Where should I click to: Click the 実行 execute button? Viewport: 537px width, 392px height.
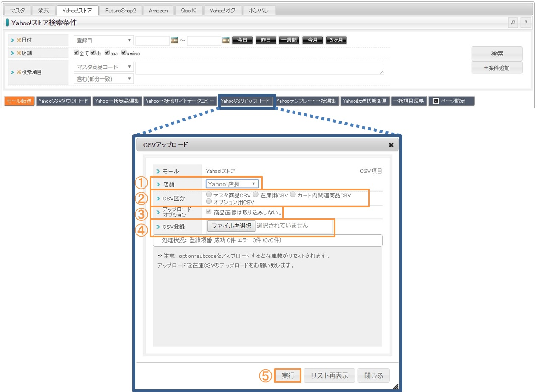pyautogui.click(x=288, y=376)
